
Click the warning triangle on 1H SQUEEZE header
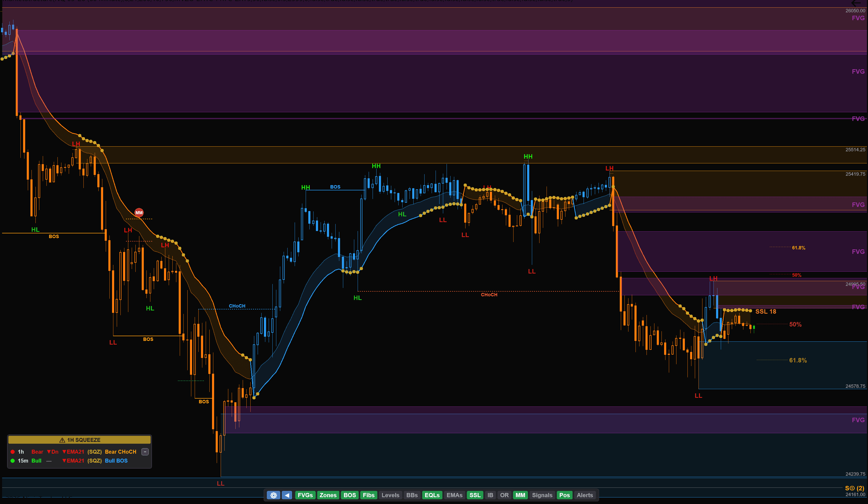coord(62,439)
